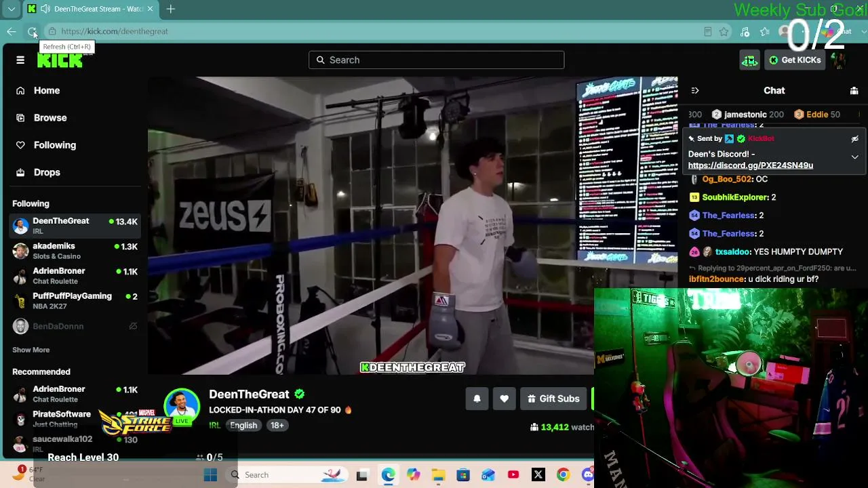Viewport: 868px width, 488px height.
Task: Open a new browser tab
Action: 171,9
